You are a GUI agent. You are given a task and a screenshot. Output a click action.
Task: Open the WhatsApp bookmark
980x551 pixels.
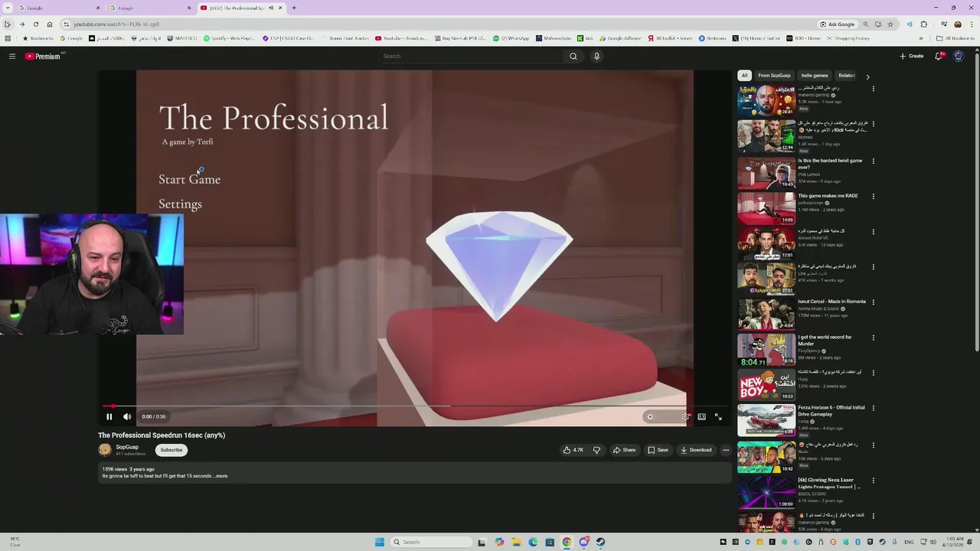coord(511,38)
